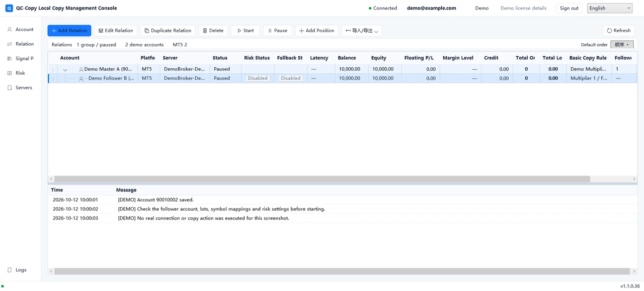644x291 pixels.
Task: Click the Add Position button
Action: pos(316,31)
